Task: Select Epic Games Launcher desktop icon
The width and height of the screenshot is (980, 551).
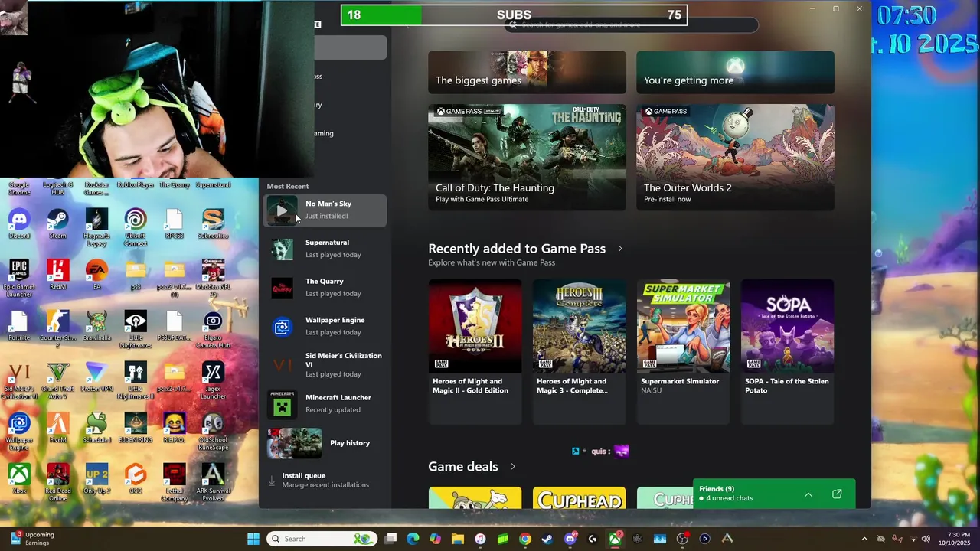Action: pyautogui.click(x=19, y=279)
